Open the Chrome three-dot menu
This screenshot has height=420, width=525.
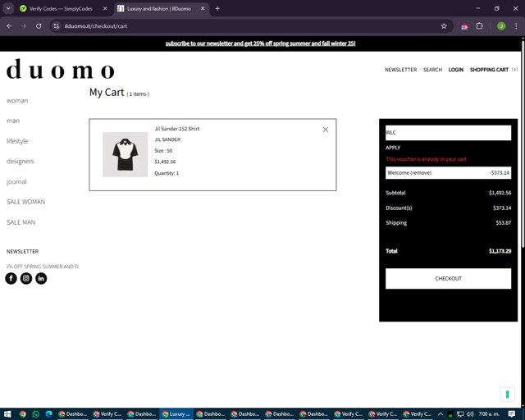(516, 26)
